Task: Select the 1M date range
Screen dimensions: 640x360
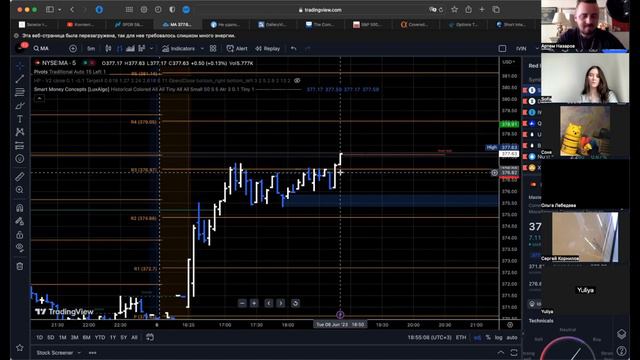Action: [x=62, y=338]
